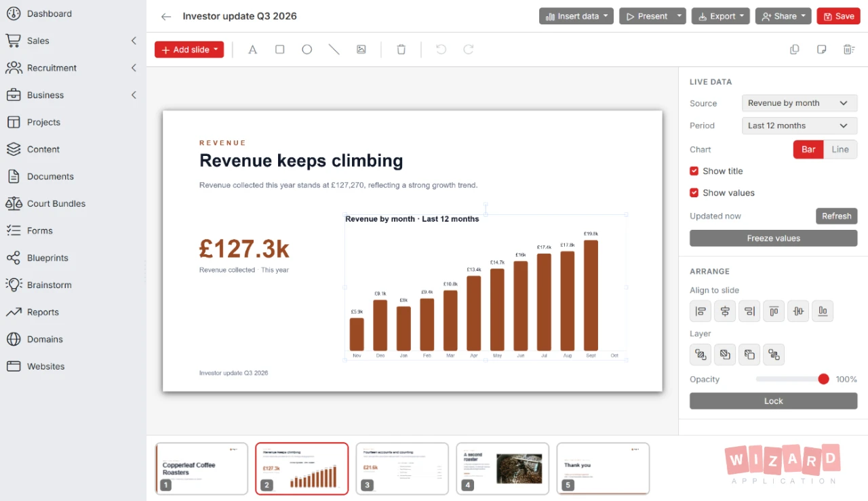Open Websites in the sidebar
This screenshot has height=501, width=868.
(73, 366)
